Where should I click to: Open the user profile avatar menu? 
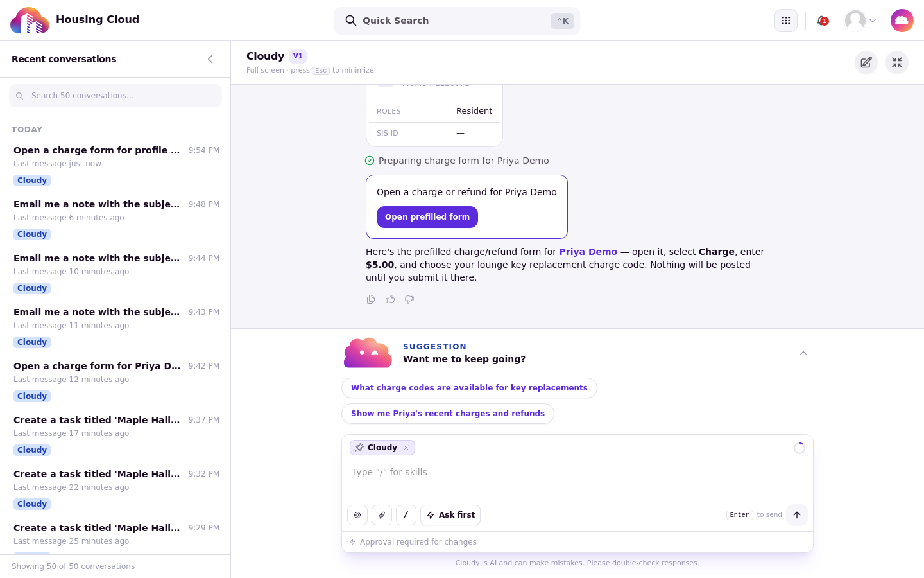[860, 21]
